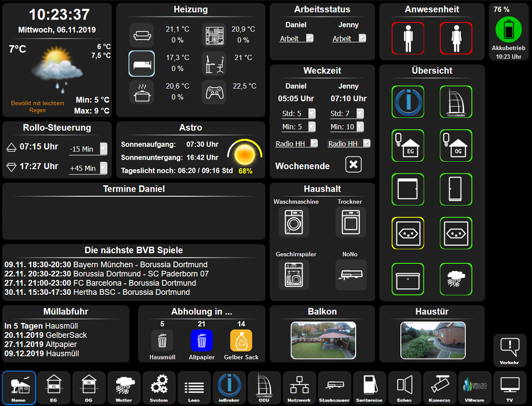Select the living room sofa heating icon

[x=142, y=35]
